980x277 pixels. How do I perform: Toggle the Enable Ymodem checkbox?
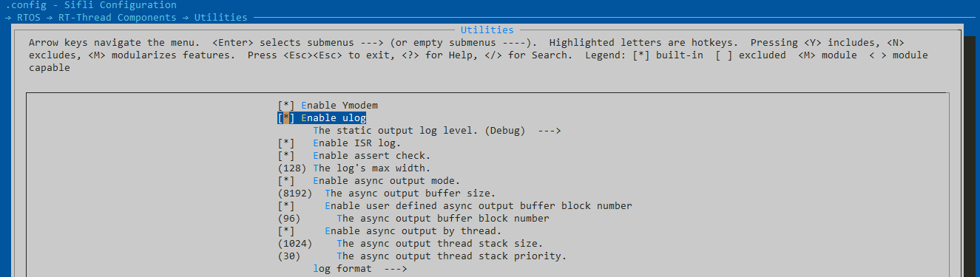pyautogui.click(x=286, y=106)
